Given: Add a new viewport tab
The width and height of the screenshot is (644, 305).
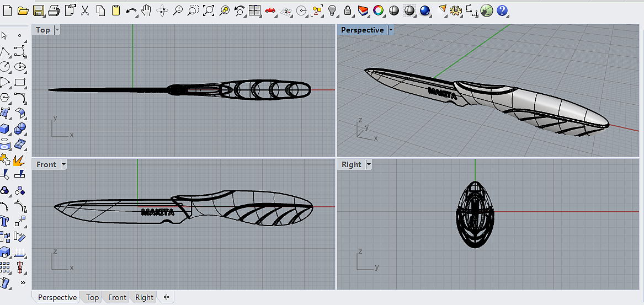Looking at the screenshot, I should point(166,297).
